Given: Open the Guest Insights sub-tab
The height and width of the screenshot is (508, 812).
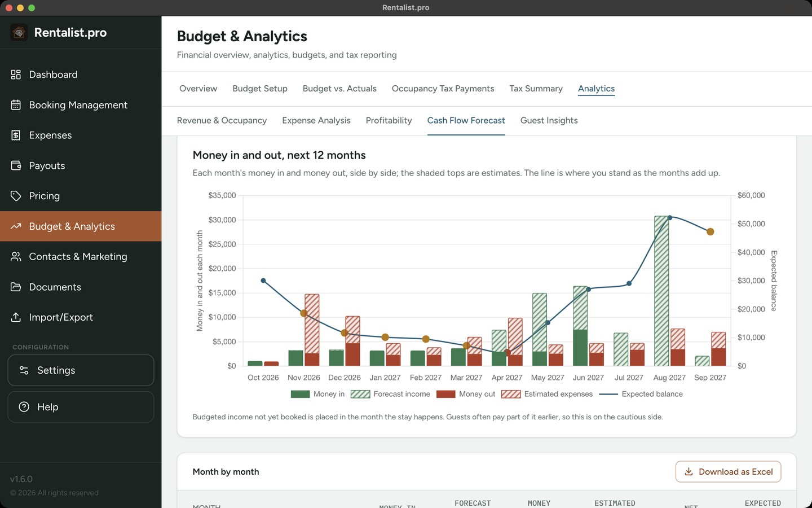Looking at the screenshot, I should click(x=549, y=121).
